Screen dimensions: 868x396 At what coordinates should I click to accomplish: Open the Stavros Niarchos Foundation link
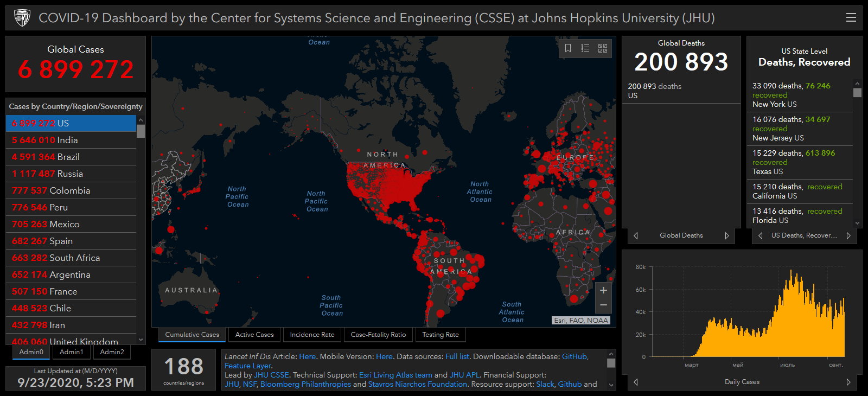417,384
